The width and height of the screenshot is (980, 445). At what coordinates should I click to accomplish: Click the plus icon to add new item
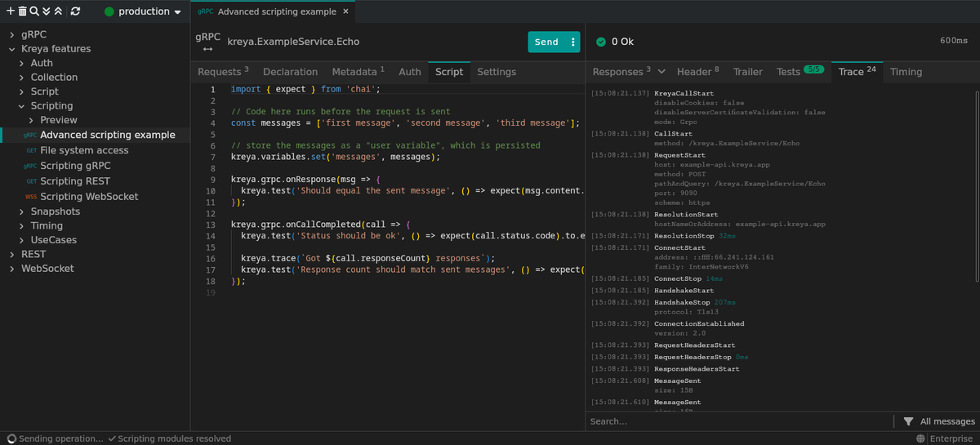[11, 11]
